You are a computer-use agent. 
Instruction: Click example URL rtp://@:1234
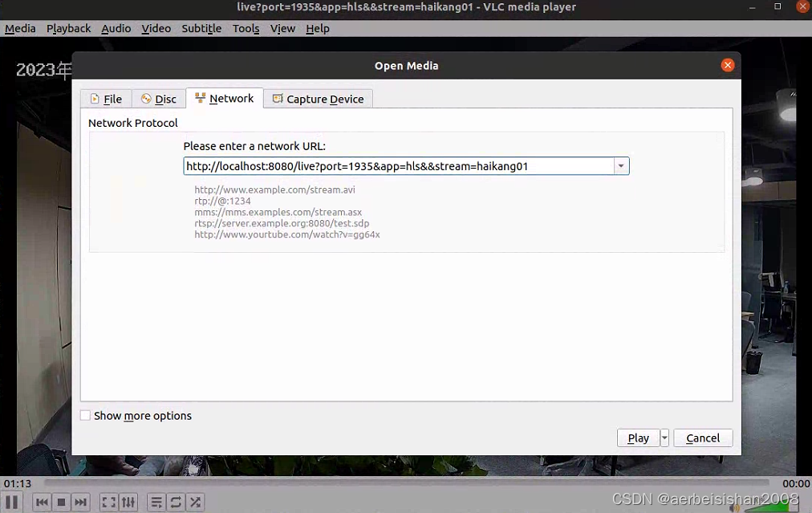pyautogui.click(x=222, y=201)
